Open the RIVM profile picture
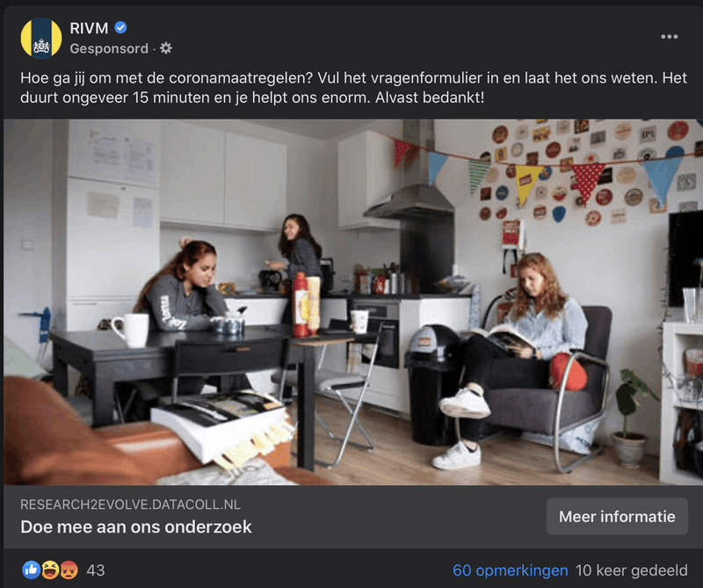 [41, 38]
